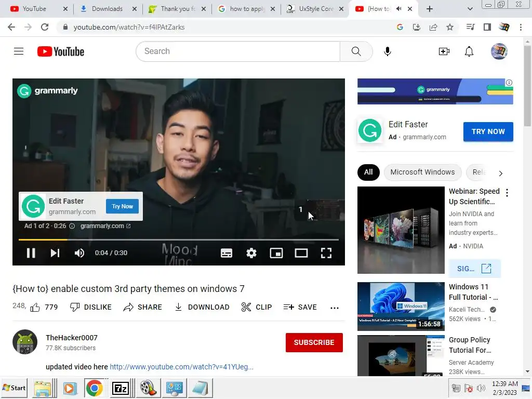Open media controls icon in Chrome toolbar
The height and width of the screenshot is (399, 532).
click(x=471, y=27)
